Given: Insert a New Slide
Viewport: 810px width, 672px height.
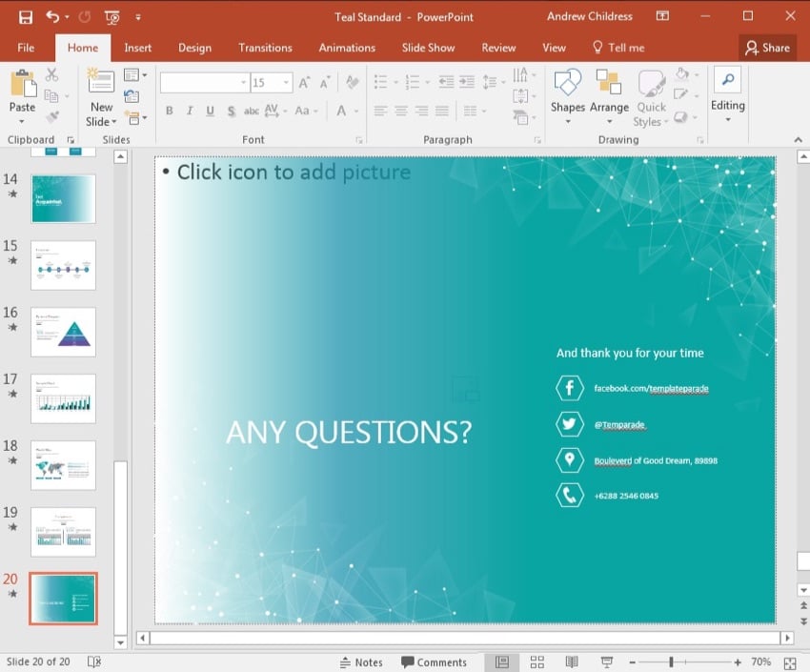Looking at the screenshot, I should point(101,95).
